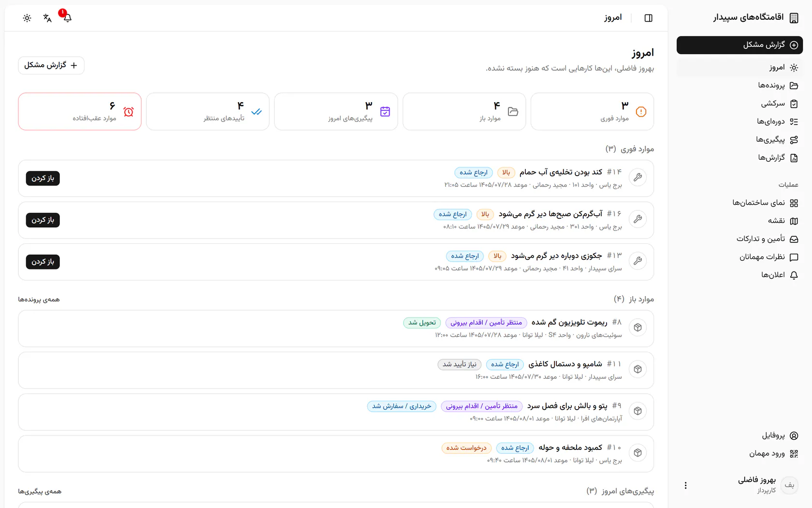Screen dimensions: 812x508
Task: Open نقشه in the sidebar
Action: click(739, 221)
